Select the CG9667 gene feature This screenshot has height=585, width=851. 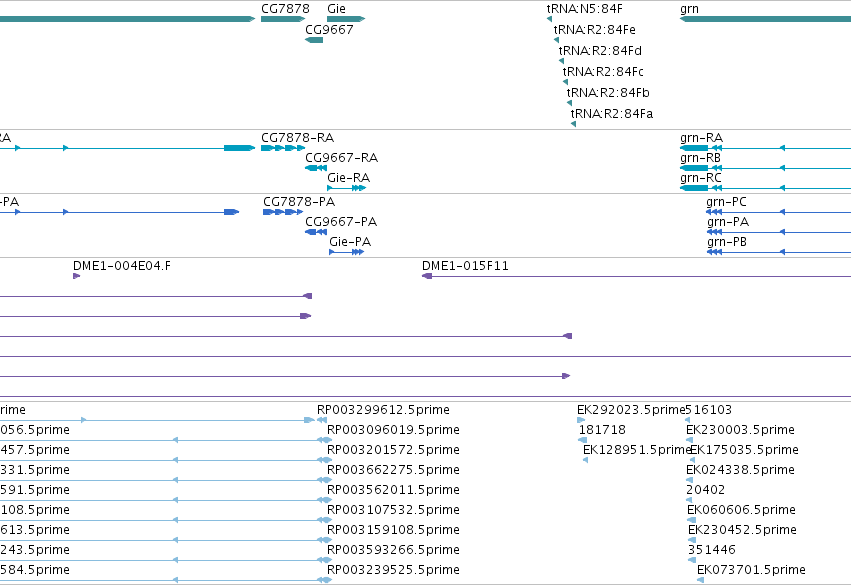pos(314,40)
